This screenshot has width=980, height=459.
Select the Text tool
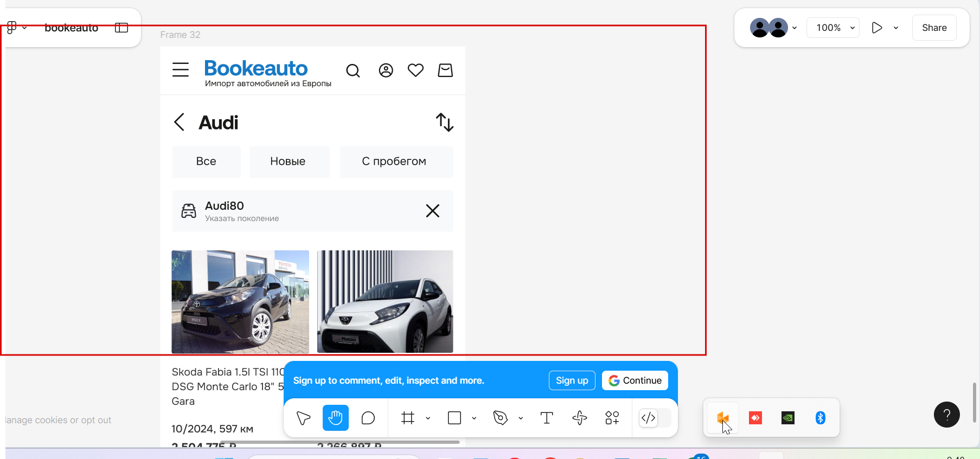tap(547, 418)
